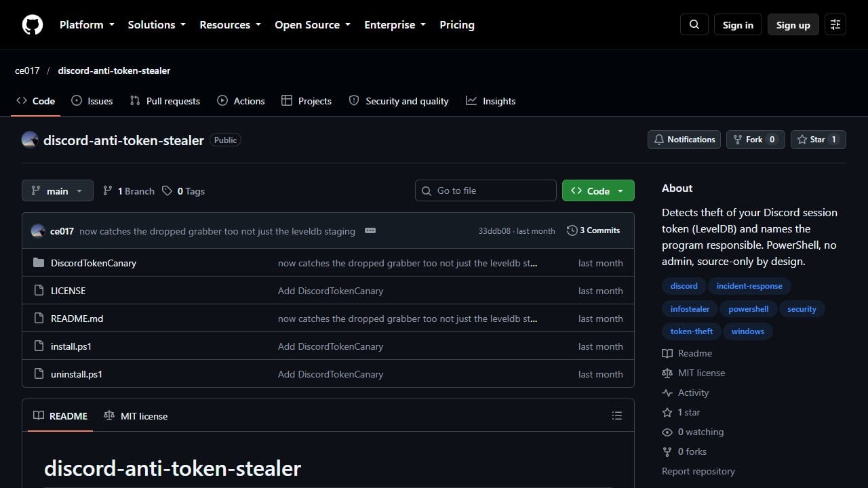The image size is (868, 488).
Task: Select the README tab in file viewer
Action: click(x=60, y=415)
